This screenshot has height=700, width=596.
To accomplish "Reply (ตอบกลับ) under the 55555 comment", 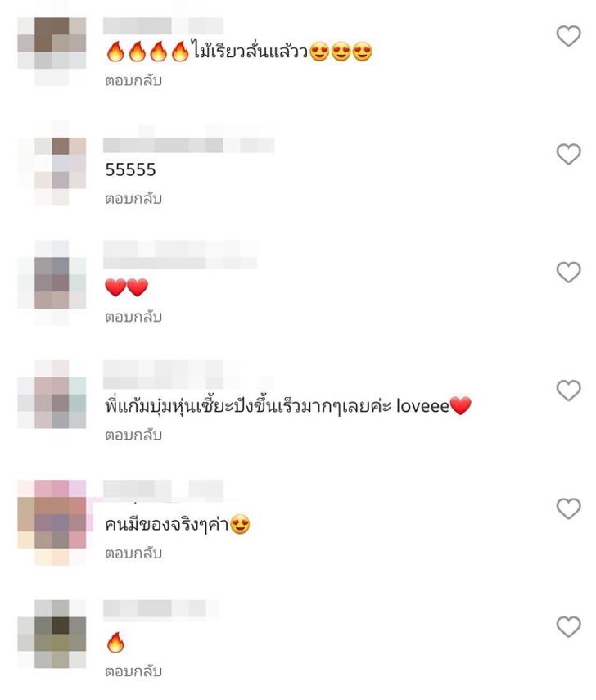I will [x=133, y=199].
